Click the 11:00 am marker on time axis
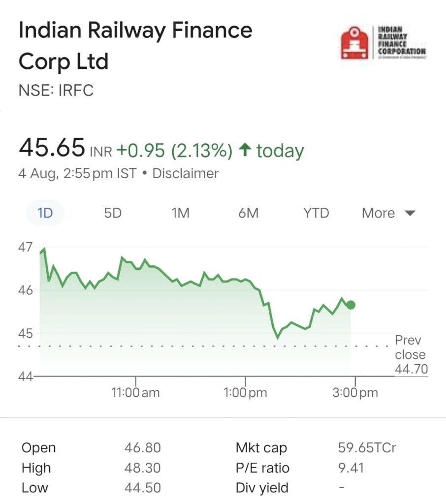Screen dimensions: 446x504 tap(135, 392)
